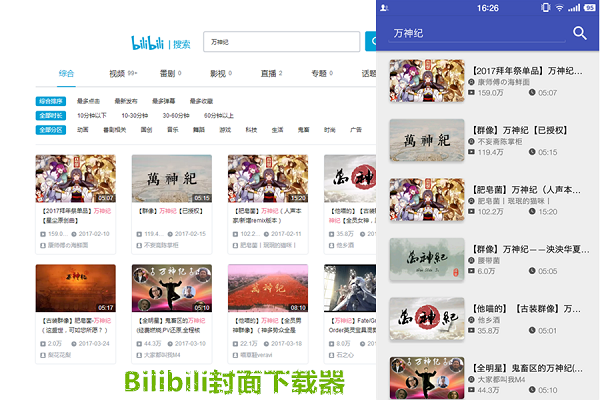This screenshot has width=600, height=400.
Task: Sort results by 最多弹幕
Action: pos(163,101)
